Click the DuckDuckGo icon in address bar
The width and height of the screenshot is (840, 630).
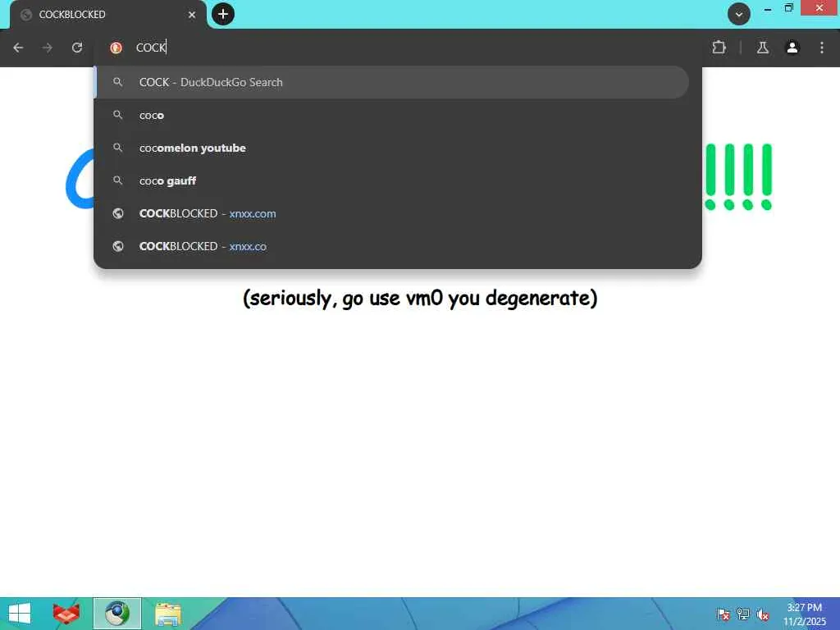tap(116, 48)
